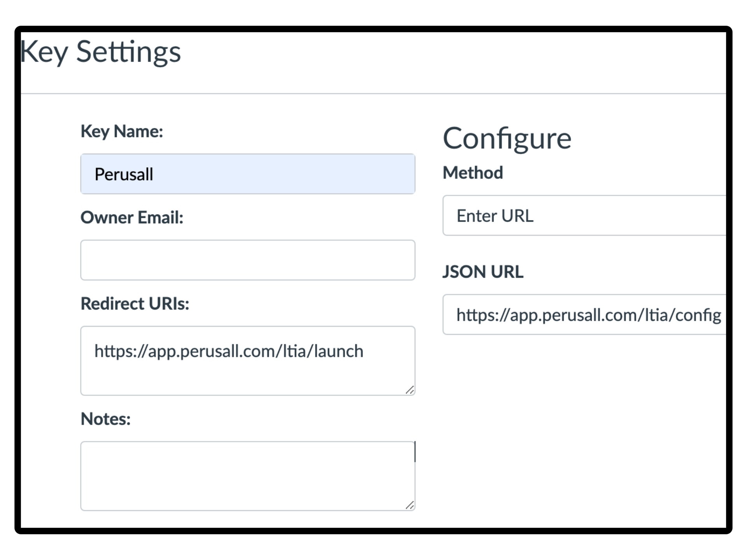Select the https://app.perusall.com/ltia/launch URL text
The image size is (747, 560).
(229, 350)
